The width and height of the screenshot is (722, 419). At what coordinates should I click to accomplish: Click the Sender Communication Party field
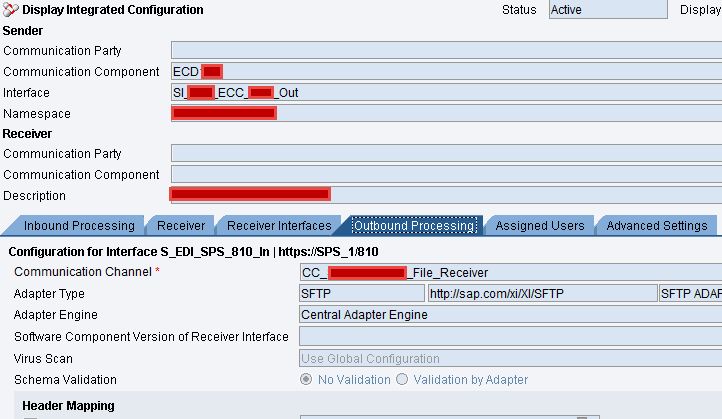click(446, 50)
